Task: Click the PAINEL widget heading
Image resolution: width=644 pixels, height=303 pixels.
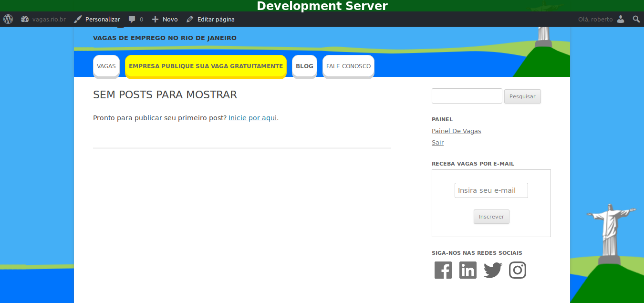Action: click(x=442, y=119)
